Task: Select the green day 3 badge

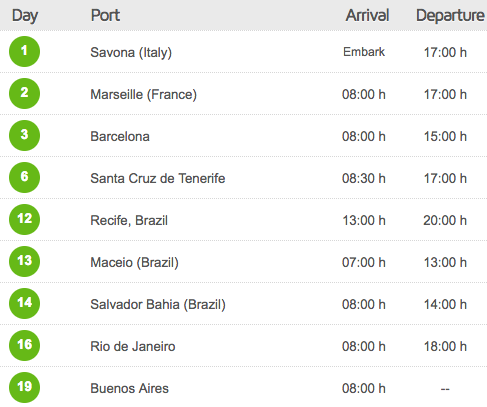Action: (x=24, y=135)
